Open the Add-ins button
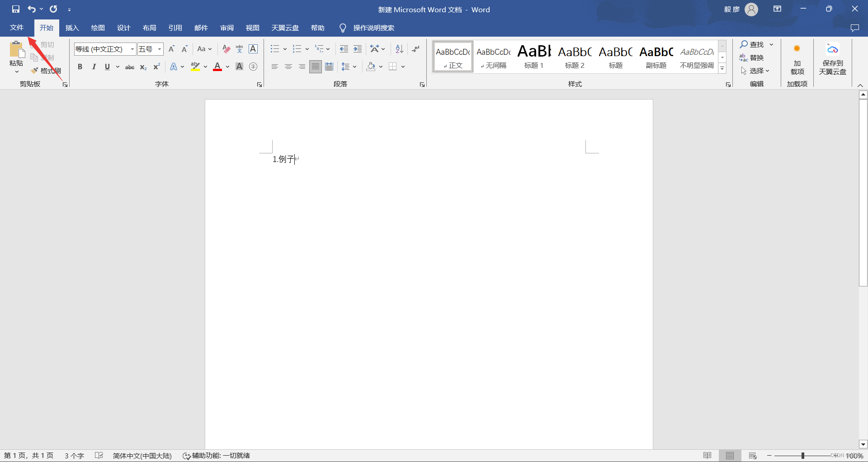 point(797,59)
